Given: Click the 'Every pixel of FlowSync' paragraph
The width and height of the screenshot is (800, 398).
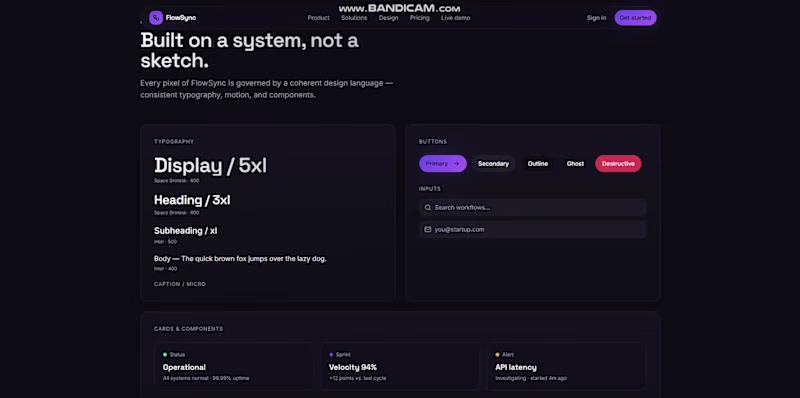Looking at the screenshot, I should coord(267,89).
